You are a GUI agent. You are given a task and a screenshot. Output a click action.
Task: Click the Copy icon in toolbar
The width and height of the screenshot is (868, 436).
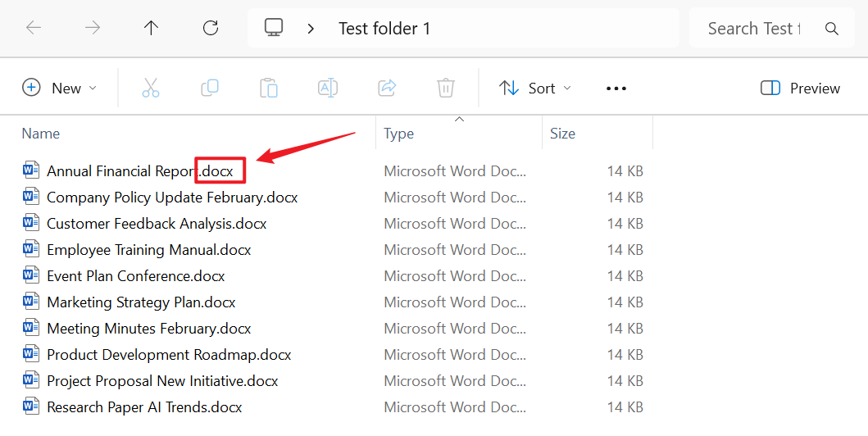[210, 88]
